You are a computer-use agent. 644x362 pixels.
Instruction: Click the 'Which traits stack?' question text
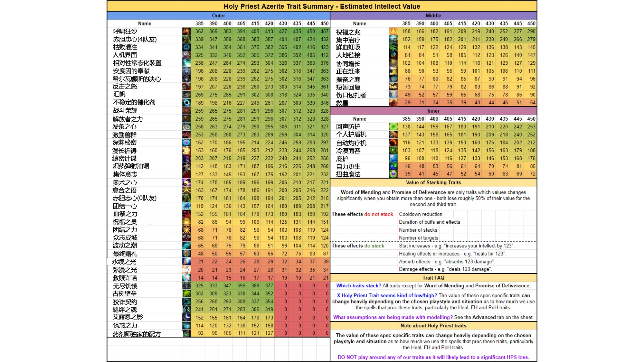[358, 286]
